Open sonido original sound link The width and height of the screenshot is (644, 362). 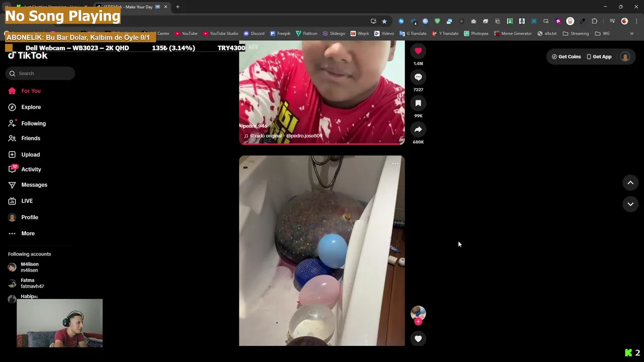click(283, 136)
